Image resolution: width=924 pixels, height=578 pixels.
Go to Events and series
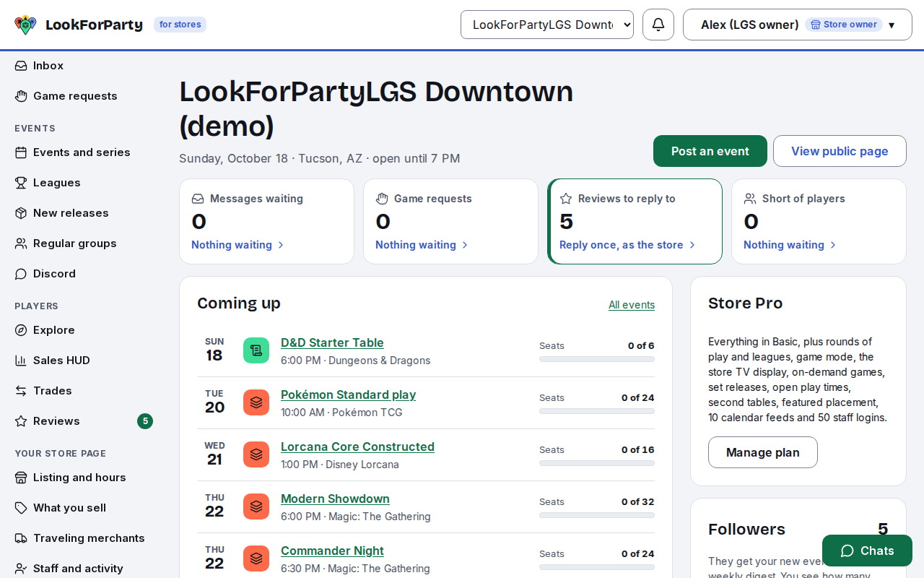tap(84, 152)
